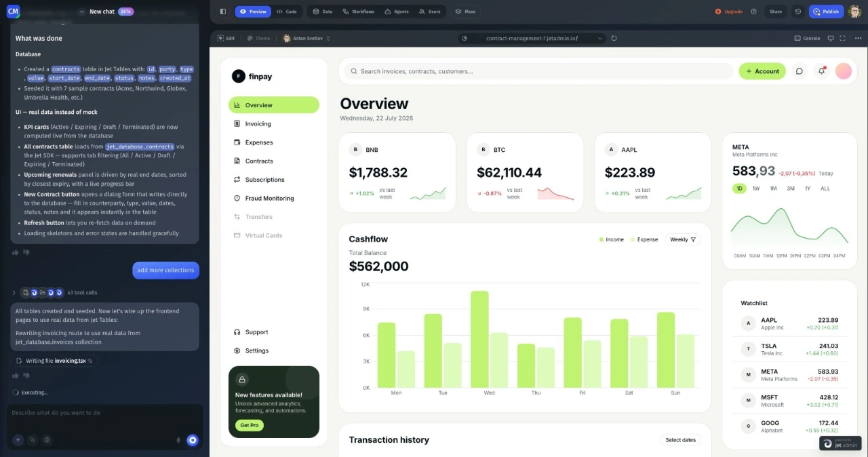Click the CM app logo
The image size is (868, 457).
click(x=13, y=12)
